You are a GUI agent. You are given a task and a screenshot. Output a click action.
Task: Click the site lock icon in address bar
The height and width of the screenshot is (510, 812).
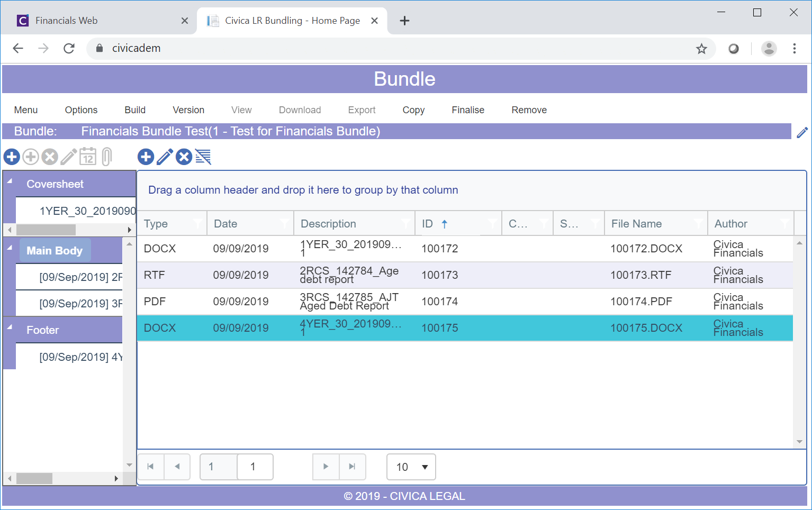(99, 48)
